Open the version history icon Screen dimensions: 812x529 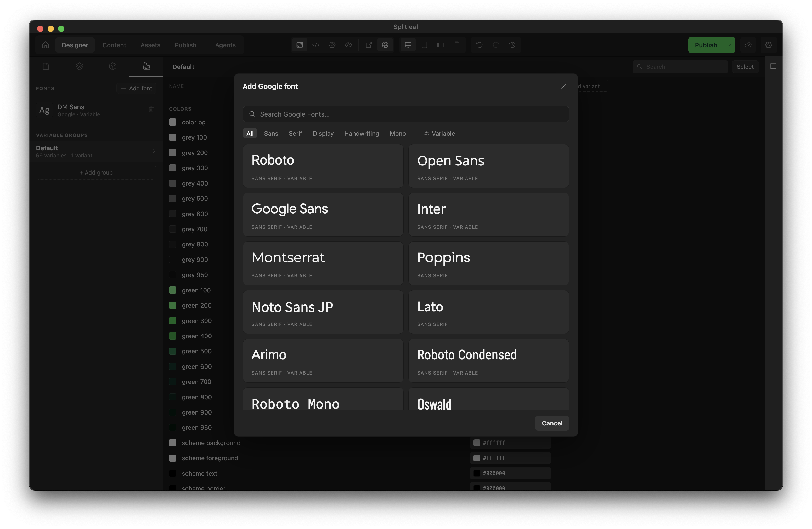(x=512, y=45)
